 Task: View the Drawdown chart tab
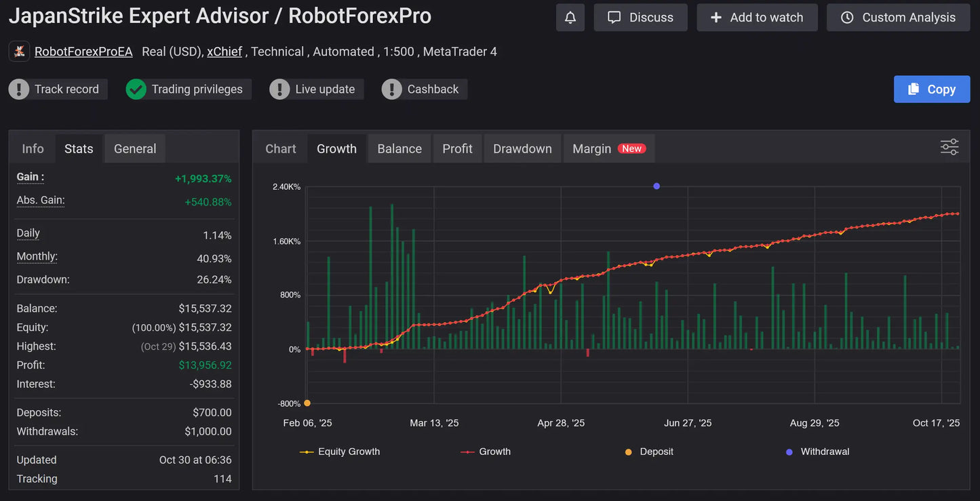coord(523,148)
